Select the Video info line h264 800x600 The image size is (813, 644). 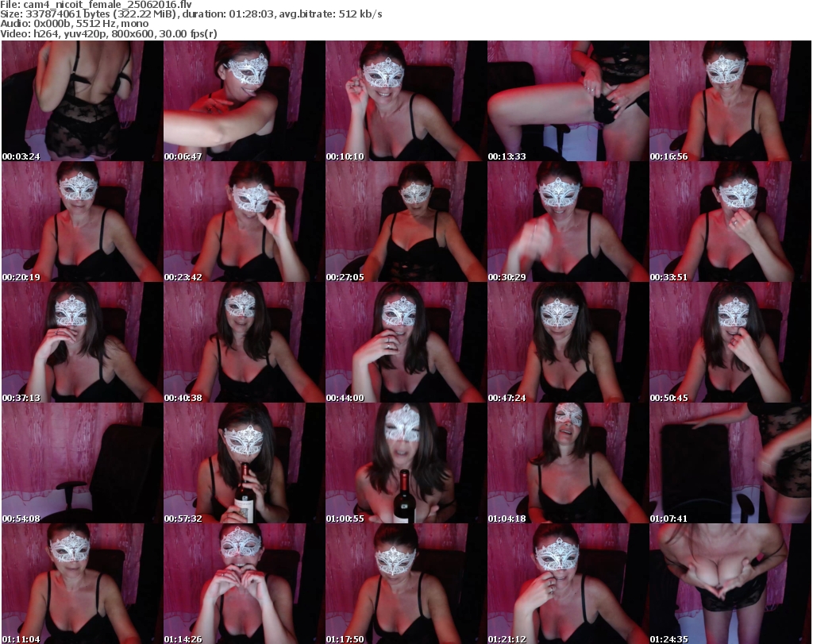pyautogui.click(x=109, y=33)
